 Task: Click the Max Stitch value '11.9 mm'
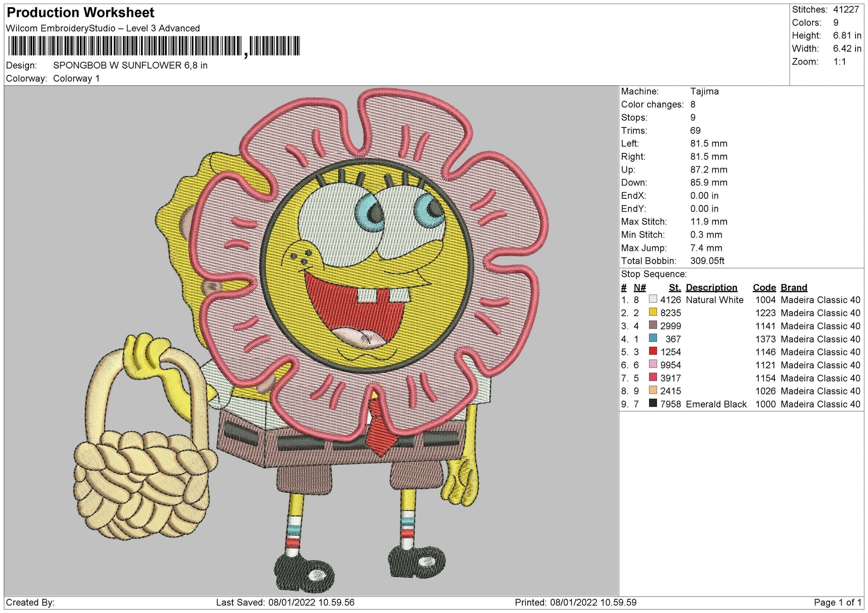coord(709,222)
